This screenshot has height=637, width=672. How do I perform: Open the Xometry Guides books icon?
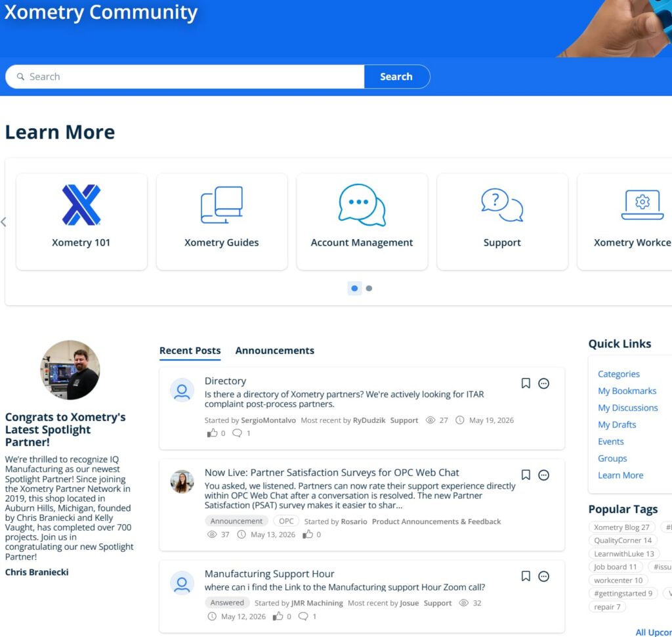(222, 205)
